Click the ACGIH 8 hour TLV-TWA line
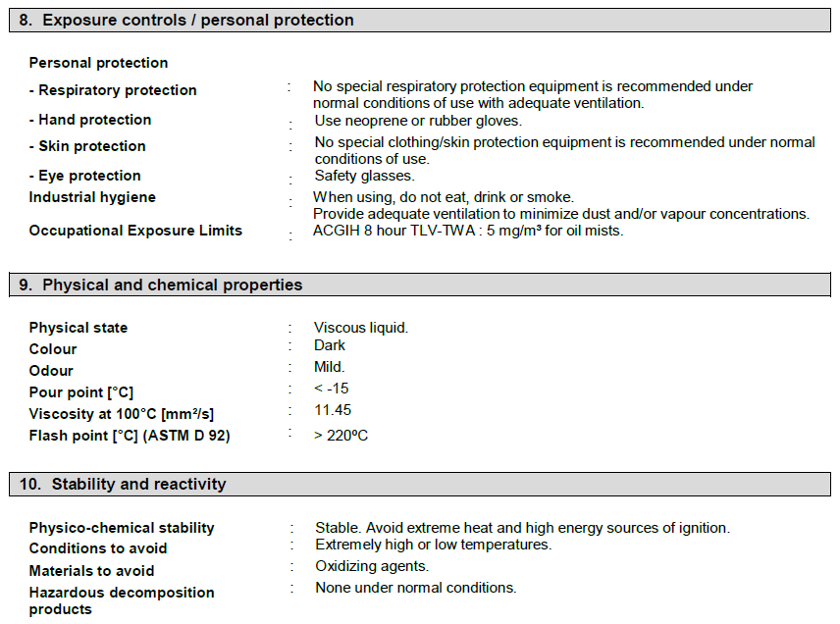The width and height of the screenshot is (840, 624). pos(468,231)
